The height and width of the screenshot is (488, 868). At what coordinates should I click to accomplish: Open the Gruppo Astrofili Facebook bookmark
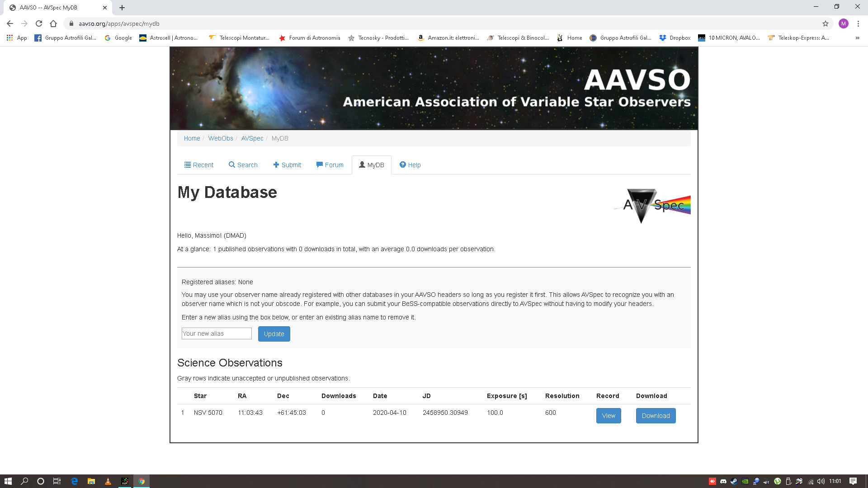coord(66,38)
